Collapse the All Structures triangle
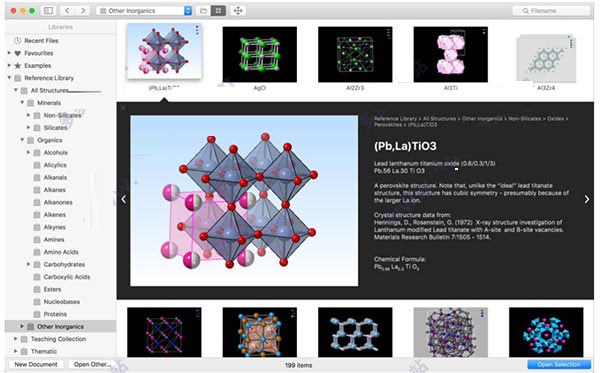This screenshot has width=600, height=373. click(x=16, y=90)
